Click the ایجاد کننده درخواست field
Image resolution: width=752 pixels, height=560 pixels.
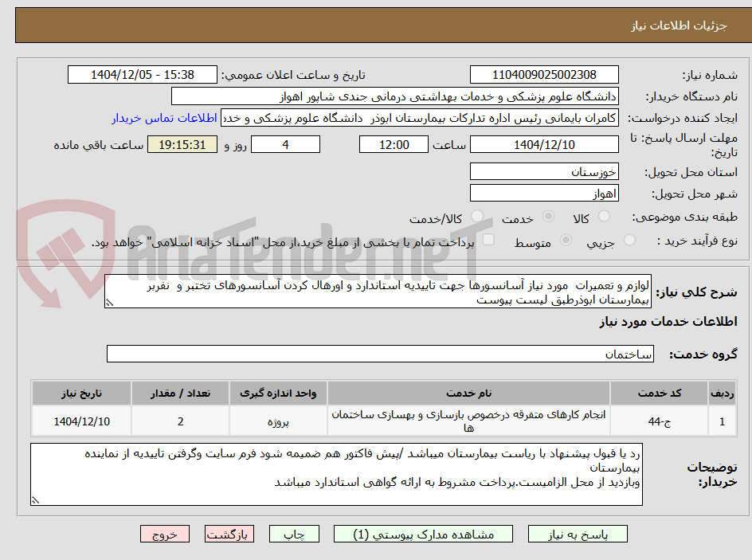[420, 118]
